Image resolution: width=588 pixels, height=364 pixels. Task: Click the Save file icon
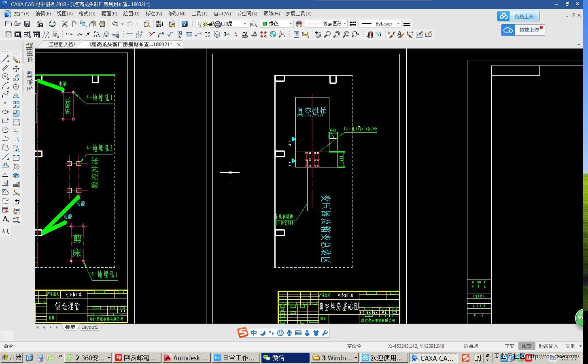pos(27,24)
